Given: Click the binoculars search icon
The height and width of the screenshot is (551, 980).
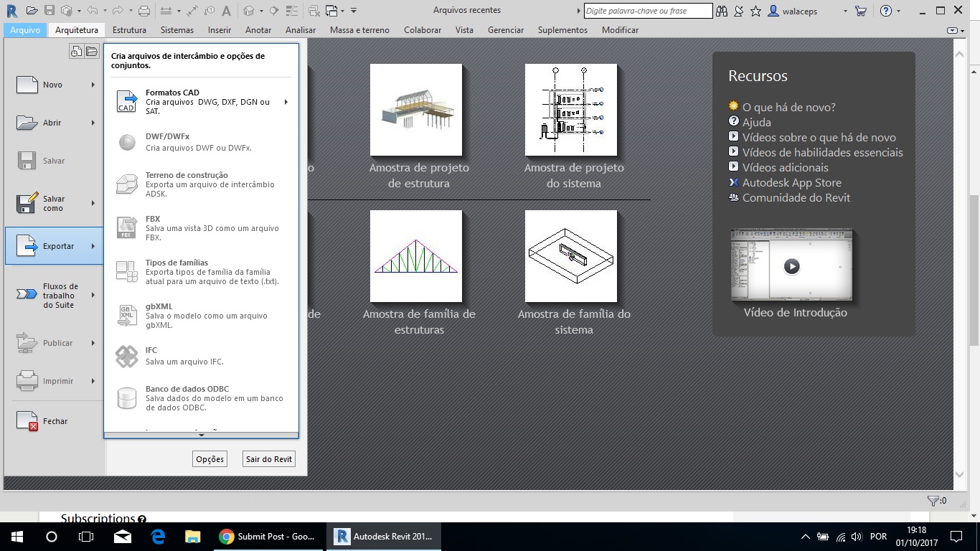Looking at the screenshot, I should click(722, 11).
